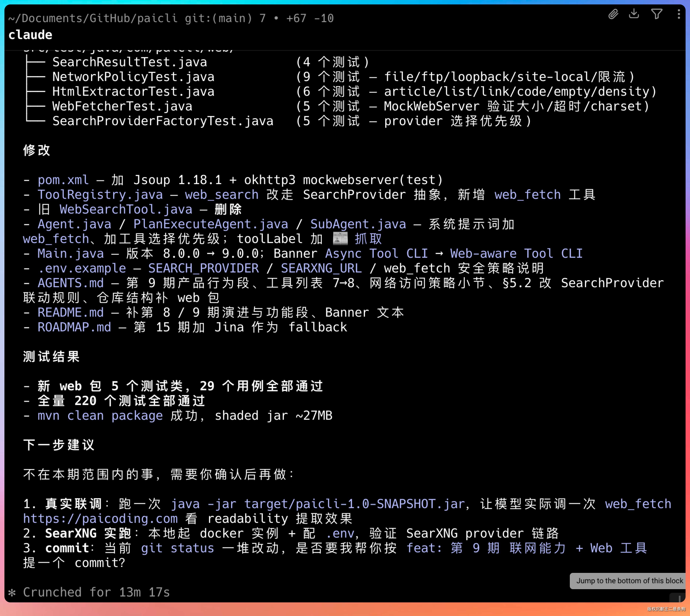Click the claude command header
This screenshot has height=616, width=690.
tap(30, 35)
